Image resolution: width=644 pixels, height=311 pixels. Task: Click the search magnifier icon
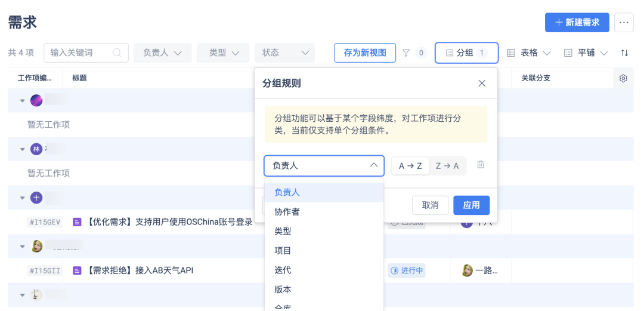pos(117,53)
